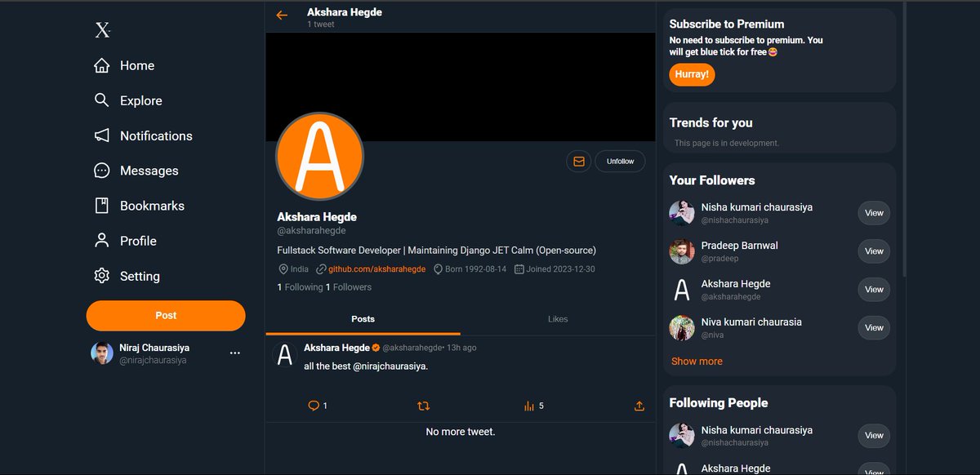Click the orange Post button
Image resolution: width=980 pixels, height=475 pixels.
(x=166, y=316)
